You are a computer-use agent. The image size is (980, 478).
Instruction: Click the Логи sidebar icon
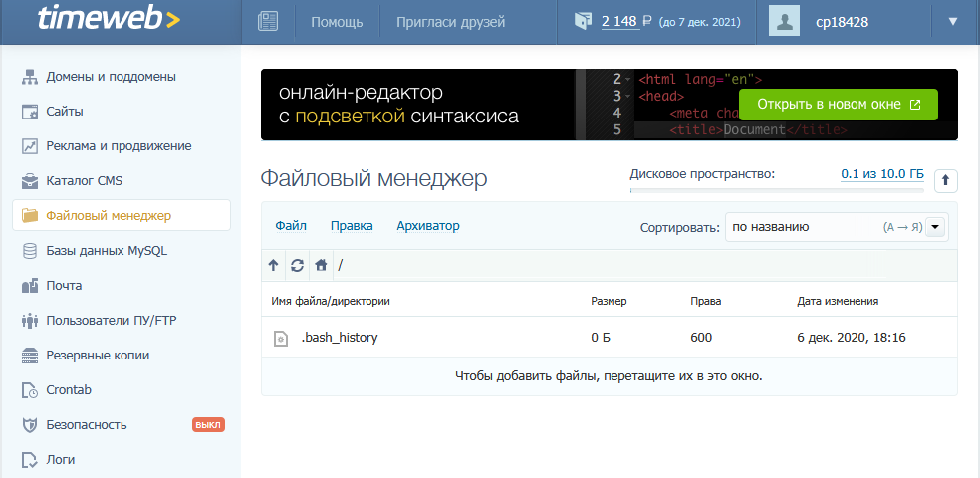(29, 460)
